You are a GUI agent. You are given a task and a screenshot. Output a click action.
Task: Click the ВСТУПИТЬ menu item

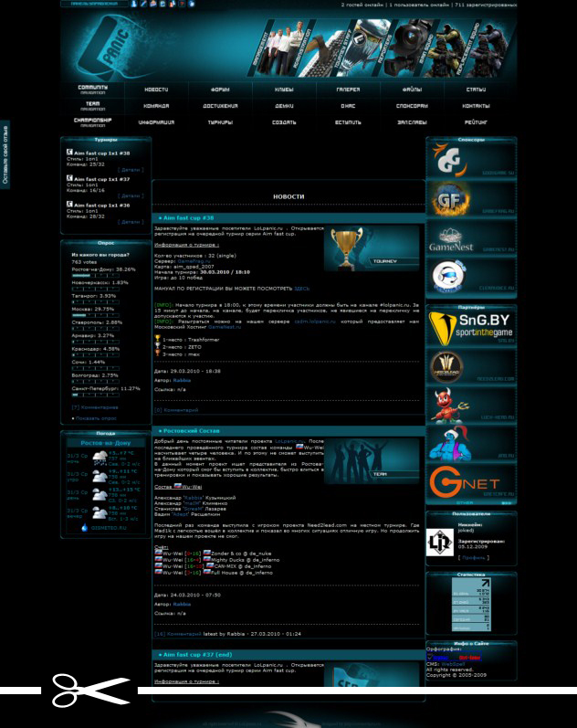click(x=348, y=122)
